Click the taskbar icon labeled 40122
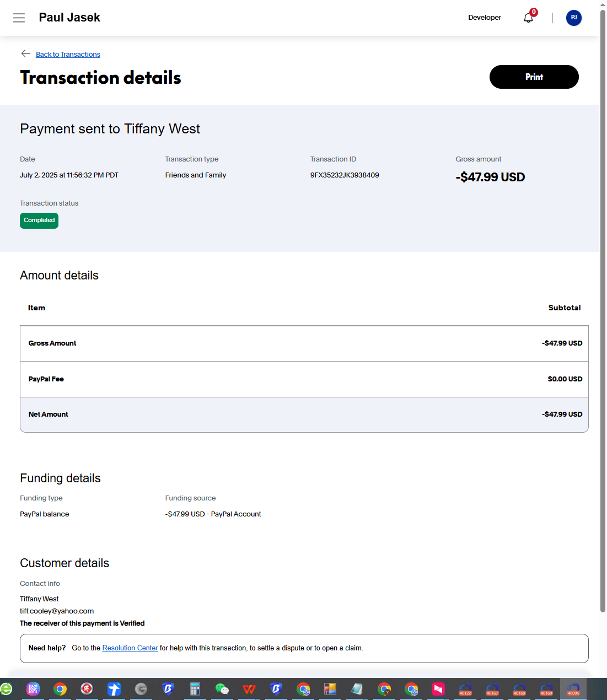Screen dimensions: 607x700 point(465,689)
